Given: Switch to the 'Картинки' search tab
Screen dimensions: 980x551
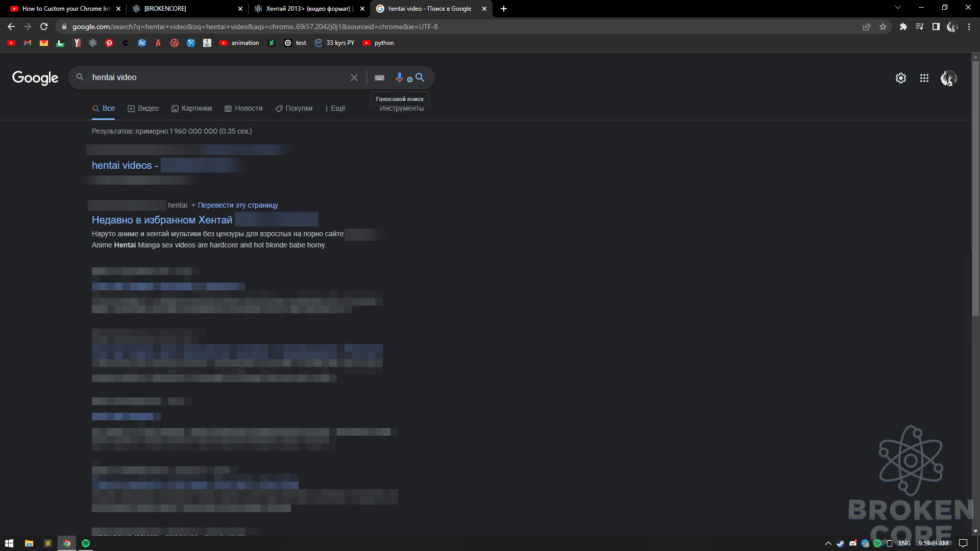Looking at the screenshot, I should pyautogui.click(x=191, y=108).
